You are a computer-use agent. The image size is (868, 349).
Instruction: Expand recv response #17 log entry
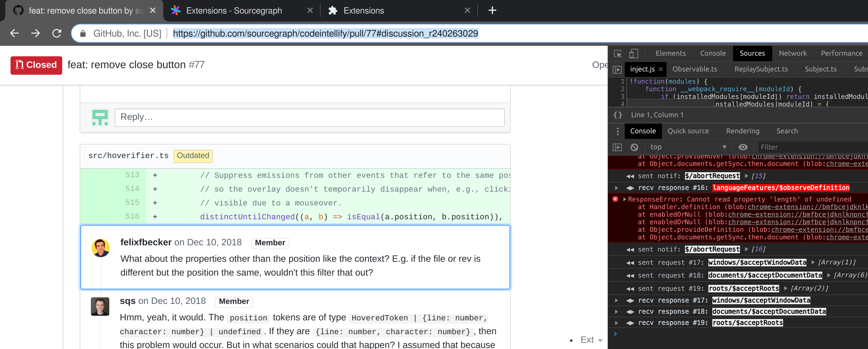point(616,300)
